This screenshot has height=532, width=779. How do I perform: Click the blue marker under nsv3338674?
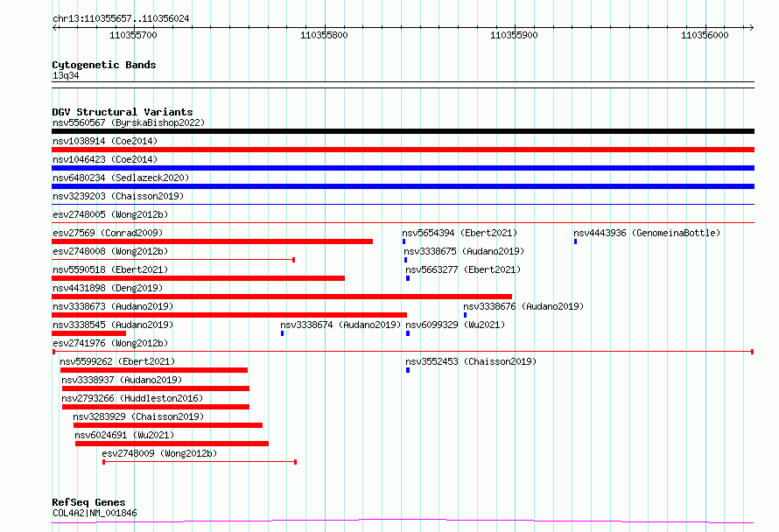tap(282, 333)
